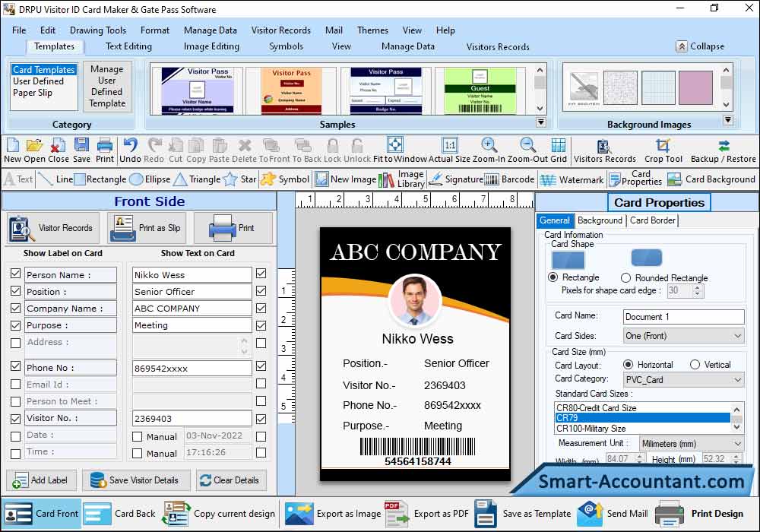
Task: Collapse the ribbon
Action: 700,46
